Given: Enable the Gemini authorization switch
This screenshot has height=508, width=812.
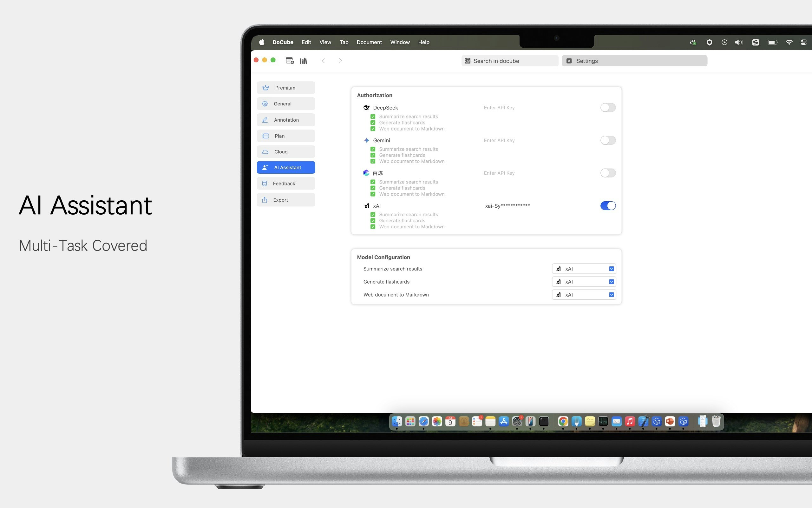Looking at the screenshot, I should pos(608,140).
